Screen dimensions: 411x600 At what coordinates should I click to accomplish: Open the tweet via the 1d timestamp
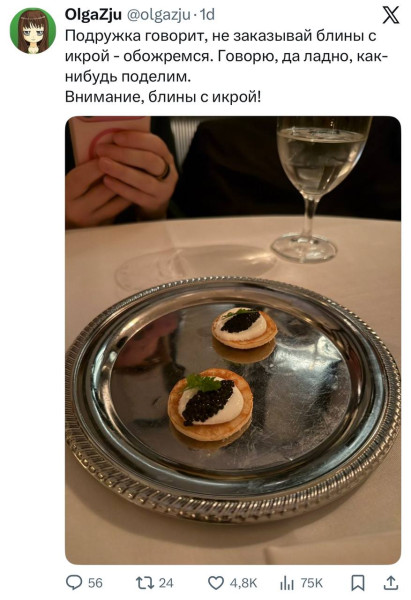207,15
